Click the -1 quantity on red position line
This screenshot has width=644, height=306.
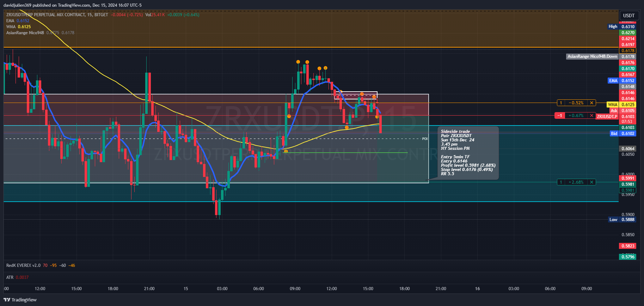560,116
